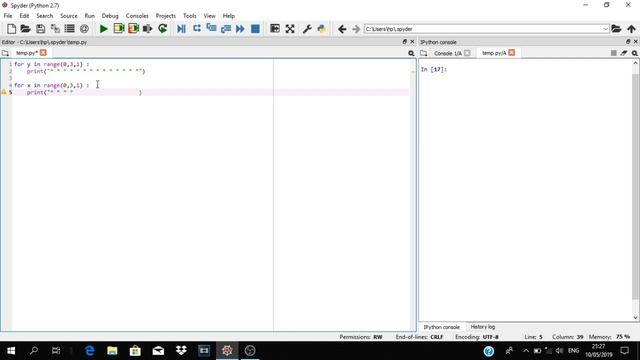Viewport: 640px width, 360px height.
Task: Stop debugging blue square icon
Action: coord(255,29)
